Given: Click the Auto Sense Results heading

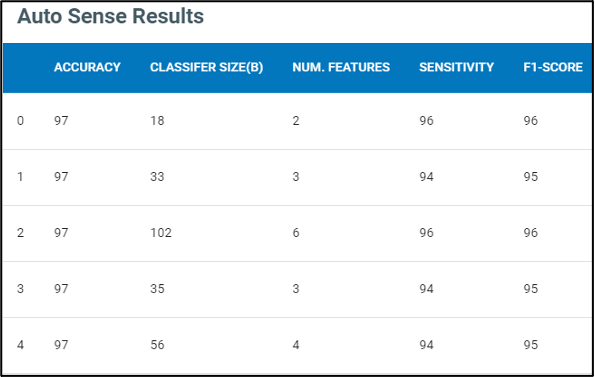Looking at the screenshot, I should pos(110,16).
